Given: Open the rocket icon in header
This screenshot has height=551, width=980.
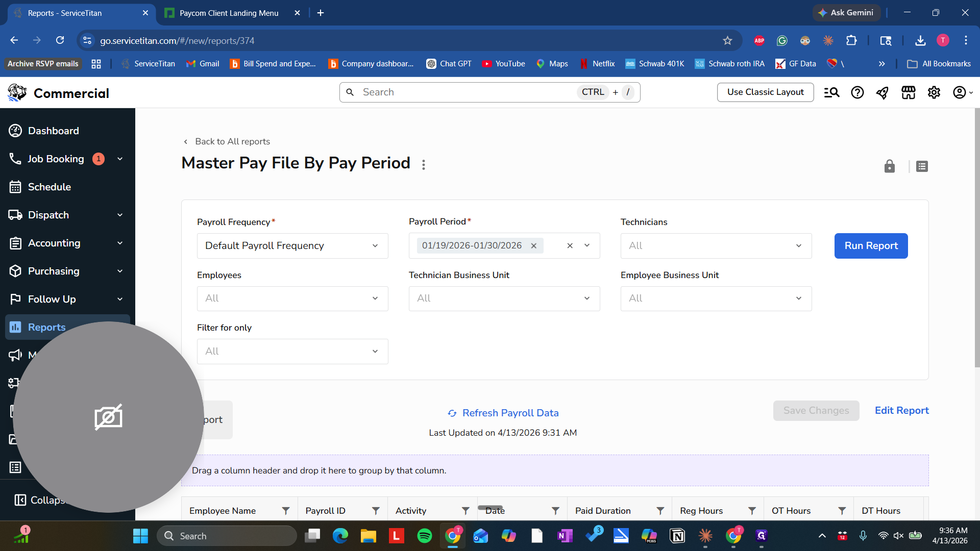Looking at the screenshot, I should (883, 92).
